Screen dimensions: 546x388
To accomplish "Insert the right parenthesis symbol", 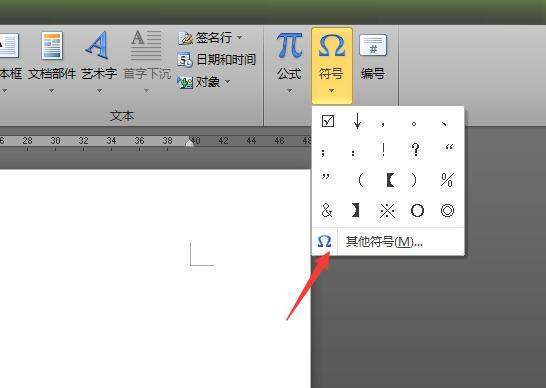I will click(413, 180).
